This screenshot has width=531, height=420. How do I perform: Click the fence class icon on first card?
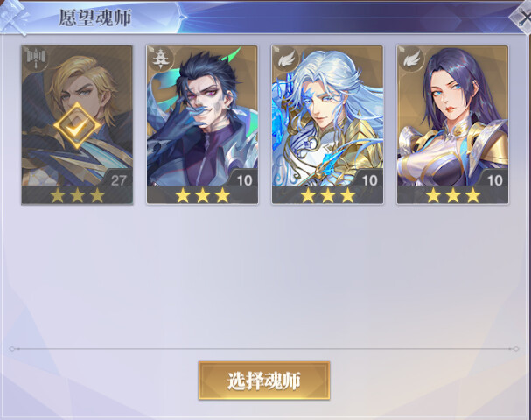point(35,59)
